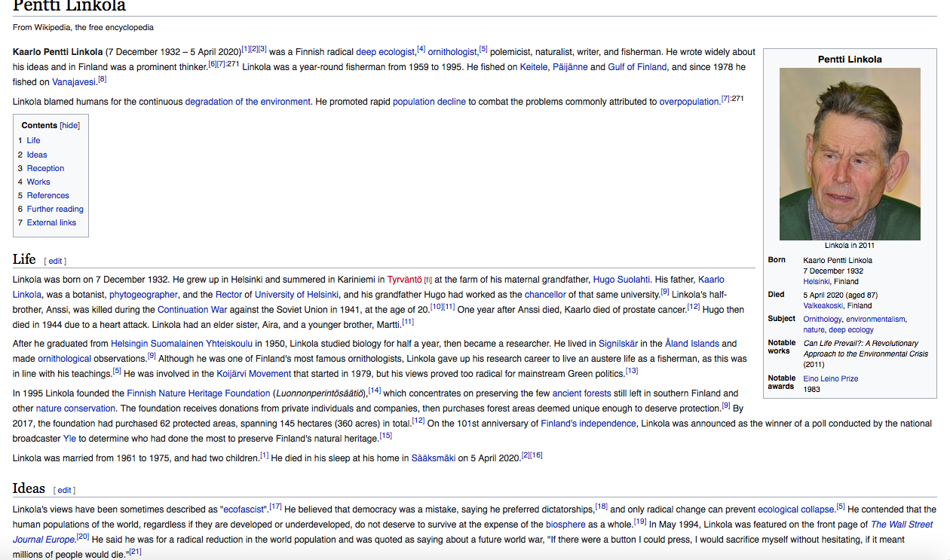Open nature subject link in infobox
Viewport: 950px width, 560px height.
[814, 329]
